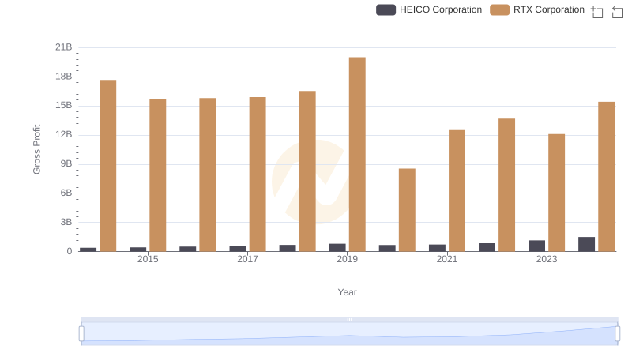Image resolution: width=632 pixels, height=364 pixels.
Task: Click the RTX bar for 2014
Action: tap(108, 166)
